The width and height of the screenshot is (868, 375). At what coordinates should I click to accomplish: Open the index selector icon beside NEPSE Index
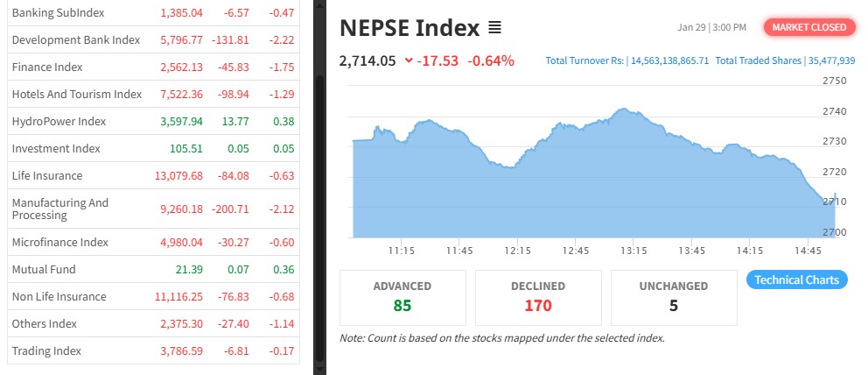494,28
